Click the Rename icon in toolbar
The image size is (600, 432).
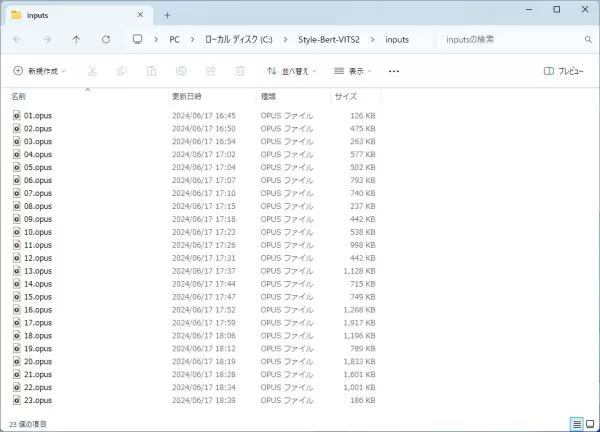coord(181,71)
